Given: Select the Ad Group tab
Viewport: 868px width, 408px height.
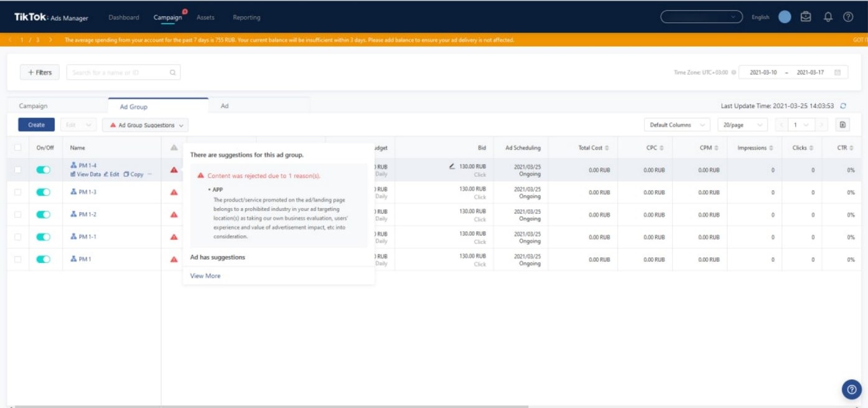Looking at the screenshot, I should 134,107.
